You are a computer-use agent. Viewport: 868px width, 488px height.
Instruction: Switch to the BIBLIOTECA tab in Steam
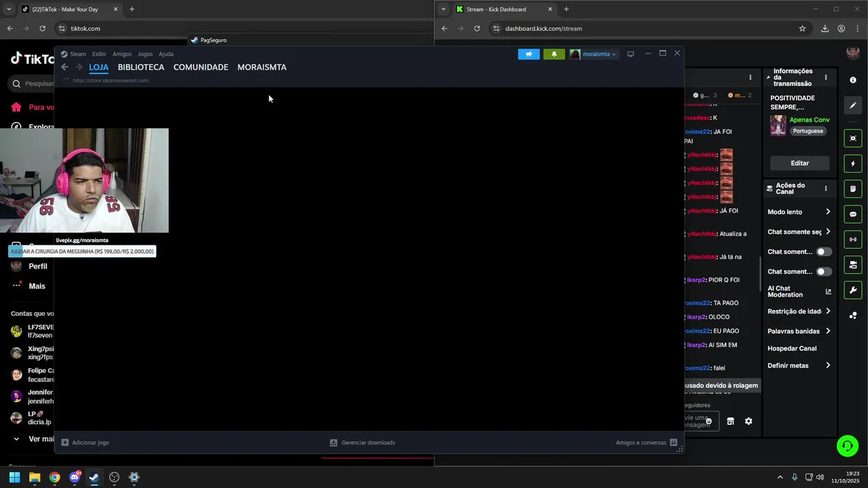tap(141, 67)
